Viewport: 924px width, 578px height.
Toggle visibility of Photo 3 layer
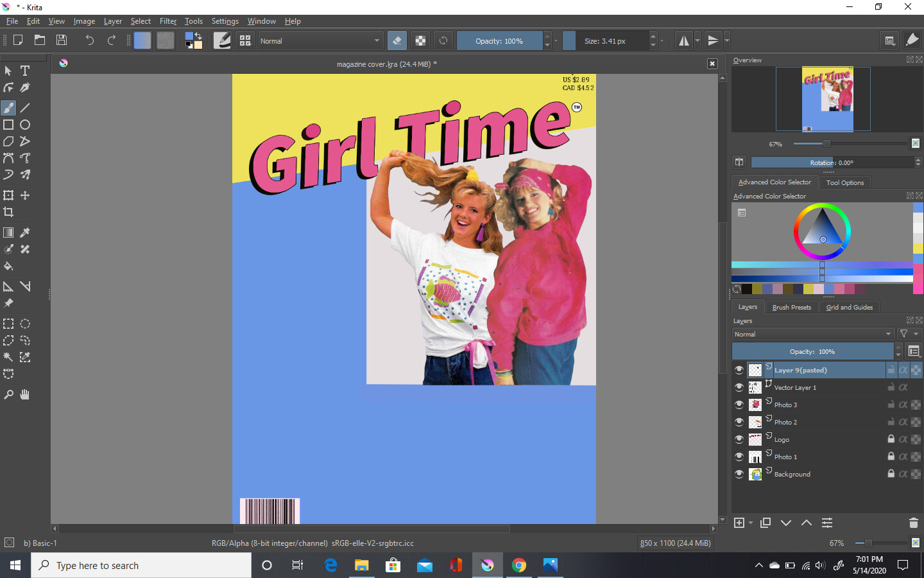tap(739, 405)
